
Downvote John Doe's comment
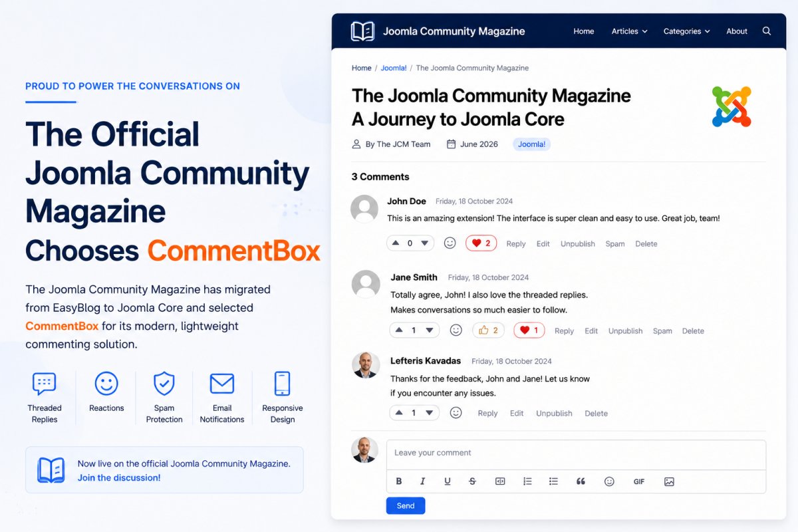coord(424,243)
